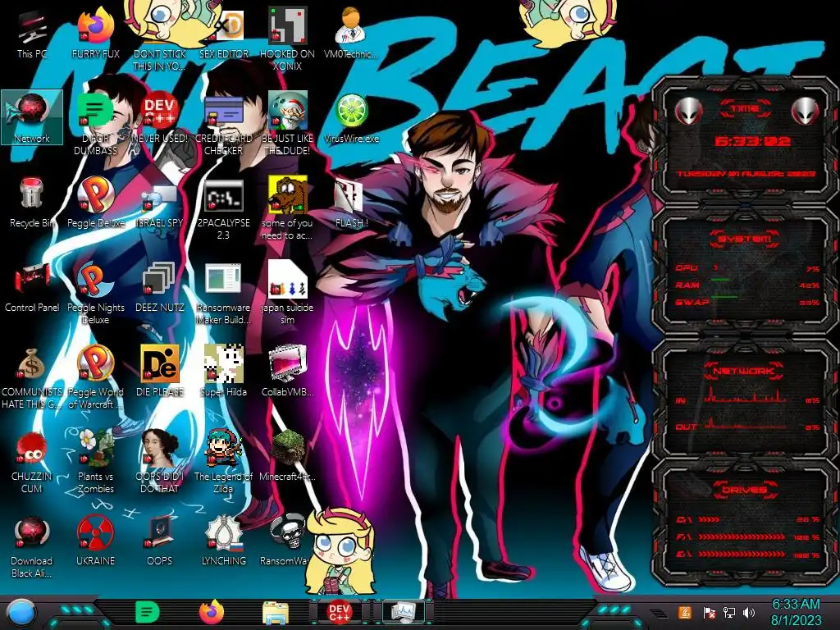Launch the VirusWire.exe lime icon
The width and height of the screenshot is (840, 630).
(x=351, y=118)
